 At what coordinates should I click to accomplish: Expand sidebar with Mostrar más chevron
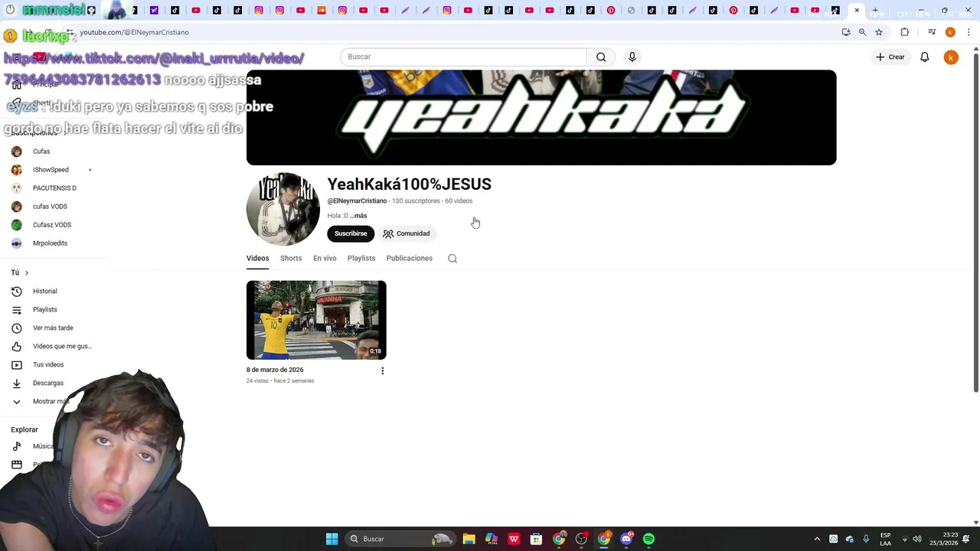pyautogui.click(x=17, y=401)
